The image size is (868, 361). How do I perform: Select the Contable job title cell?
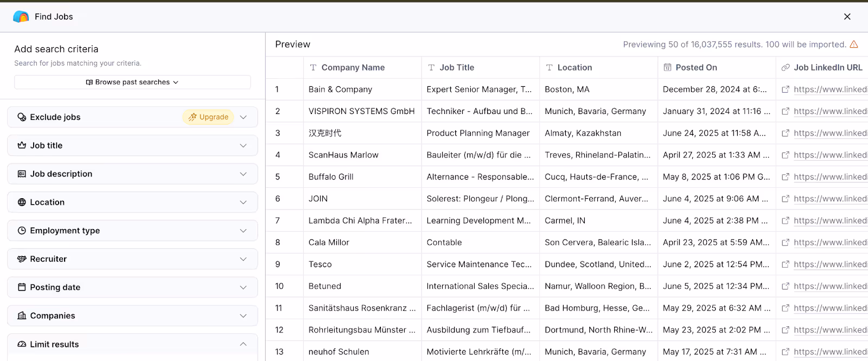[x=480, y=243]
